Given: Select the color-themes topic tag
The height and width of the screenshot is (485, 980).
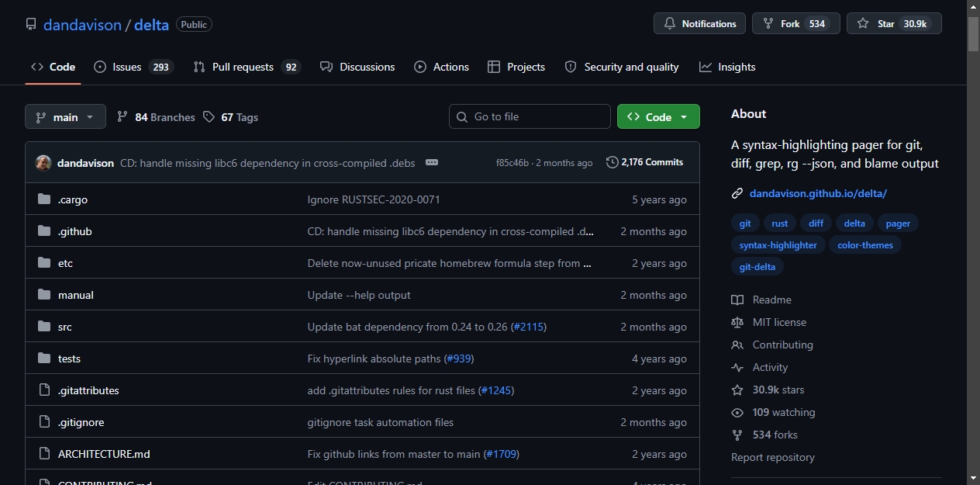Looking at the screenshot, I should coord(865,244).
